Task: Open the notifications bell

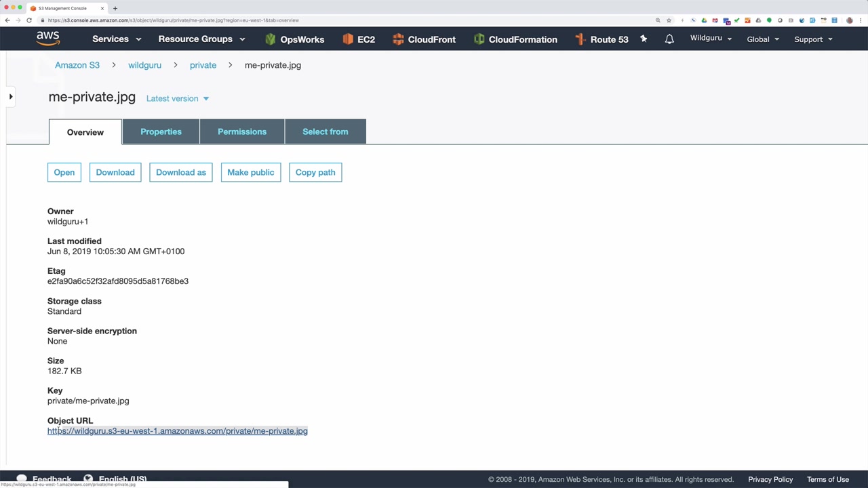Action: coord(669,39)
